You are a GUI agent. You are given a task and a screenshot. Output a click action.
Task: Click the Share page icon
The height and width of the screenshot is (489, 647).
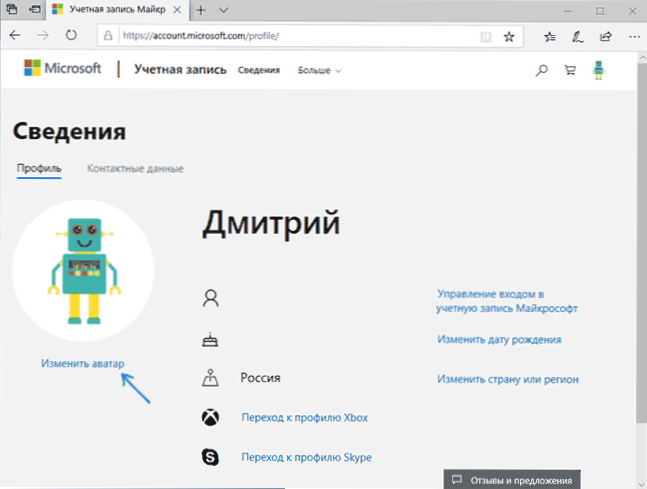click(606, 37)
